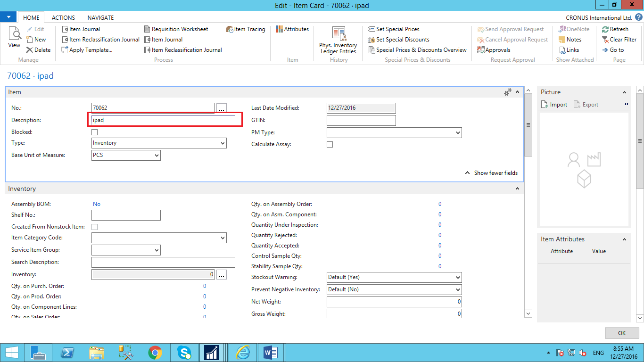
Task: Open Word from the taskbar
Action: [271, 353]
